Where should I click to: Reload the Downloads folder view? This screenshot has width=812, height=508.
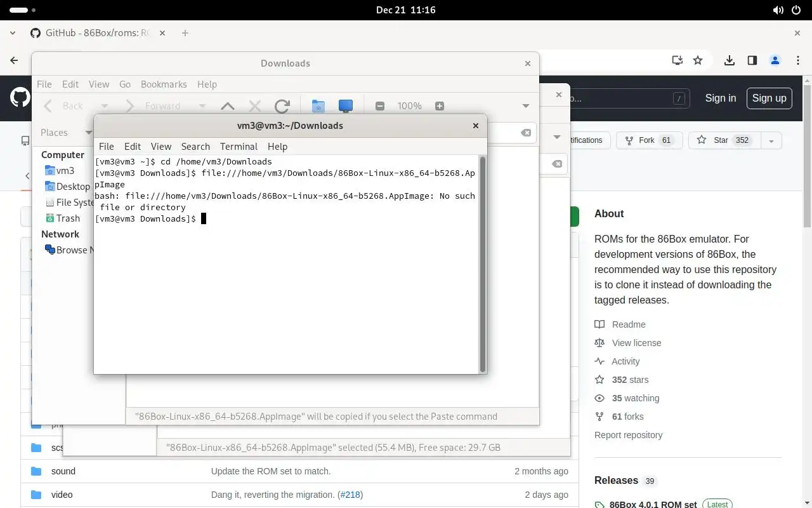[x=282, y=106]
